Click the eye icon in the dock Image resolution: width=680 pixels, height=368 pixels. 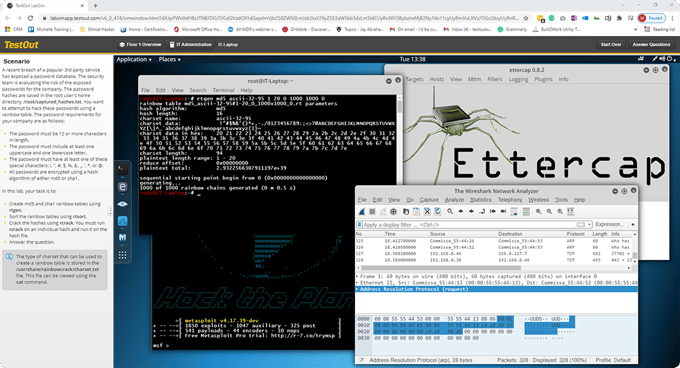pos(122,204)
